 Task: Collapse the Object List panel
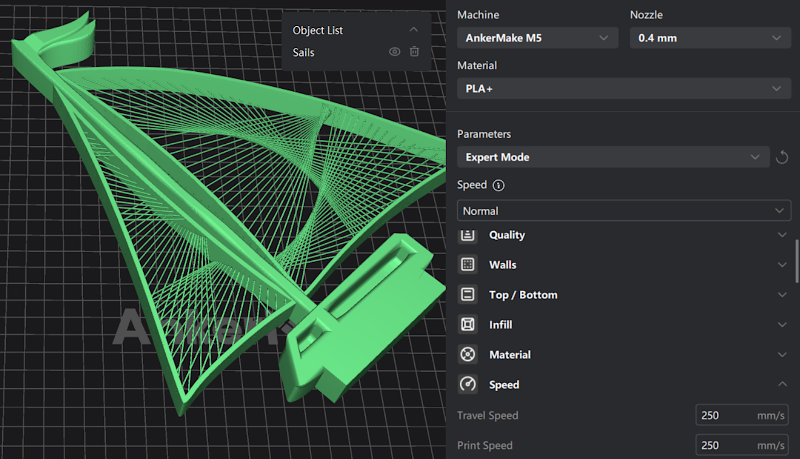[414, 30]
